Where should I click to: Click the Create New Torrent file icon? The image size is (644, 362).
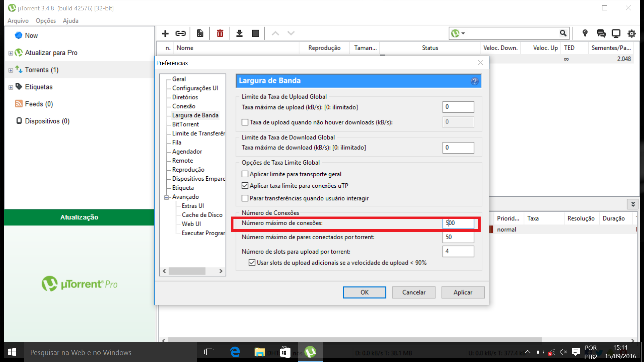coord(200,33)
